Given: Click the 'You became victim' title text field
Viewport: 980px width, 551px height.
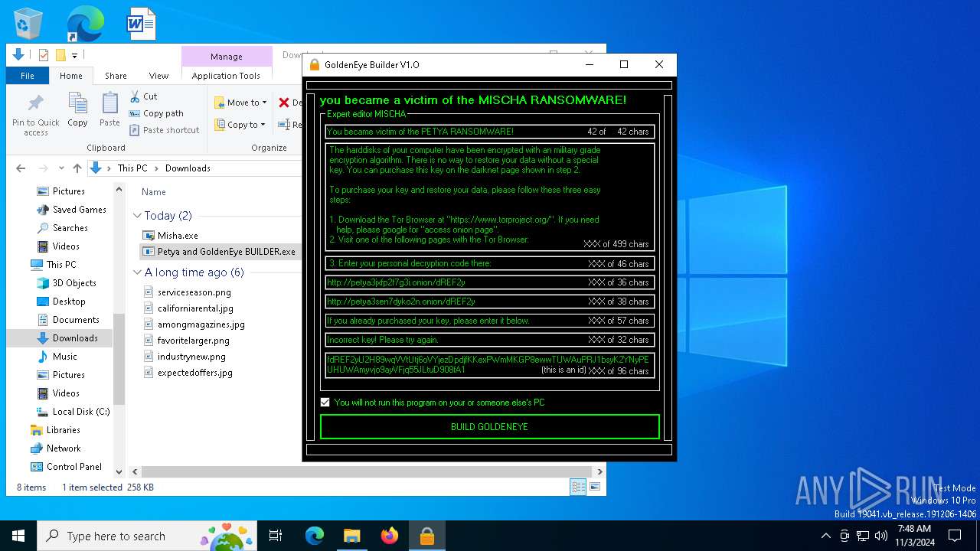Looking at the screenshot, I should (490, 132).
